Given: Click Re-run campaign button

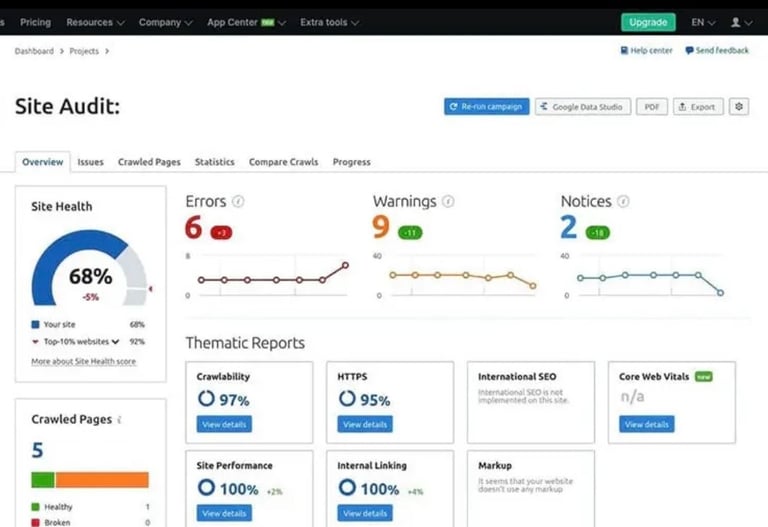Looking at the screenshot, I should coord(486,106).
